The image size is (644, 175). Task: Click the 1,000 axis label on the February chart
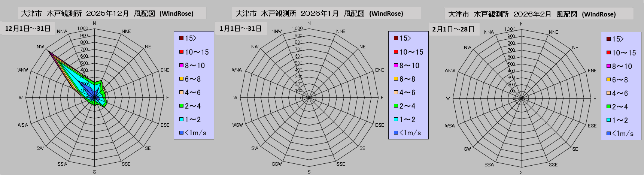[x=510, y=29]
